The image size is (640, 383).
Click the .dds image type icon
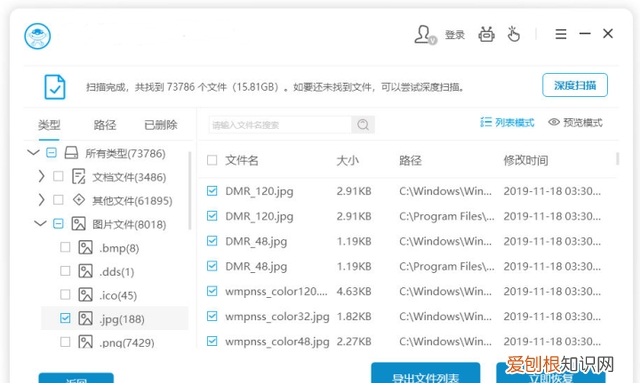click(x=85, y=271)
